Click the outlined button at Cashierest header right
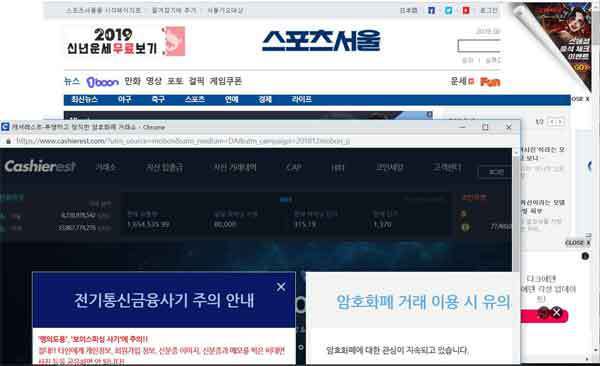This screenshot has height=366, width=600. click(x=495, y=172)
